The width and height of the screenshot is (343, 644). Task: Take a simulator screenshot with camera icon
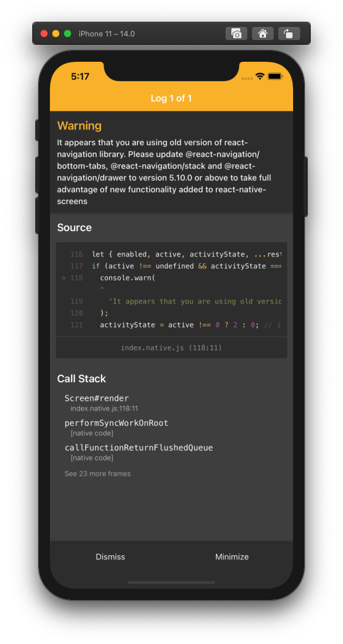point(236,34)
